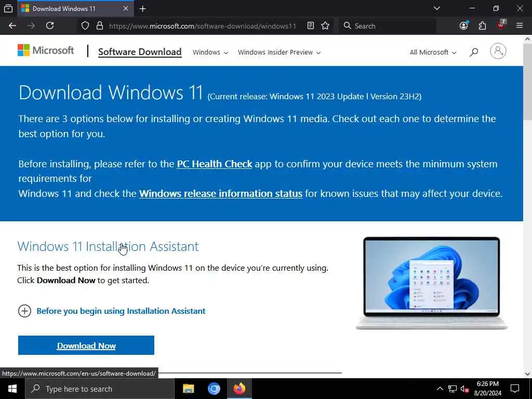Open the Firefox application menu

520,26
